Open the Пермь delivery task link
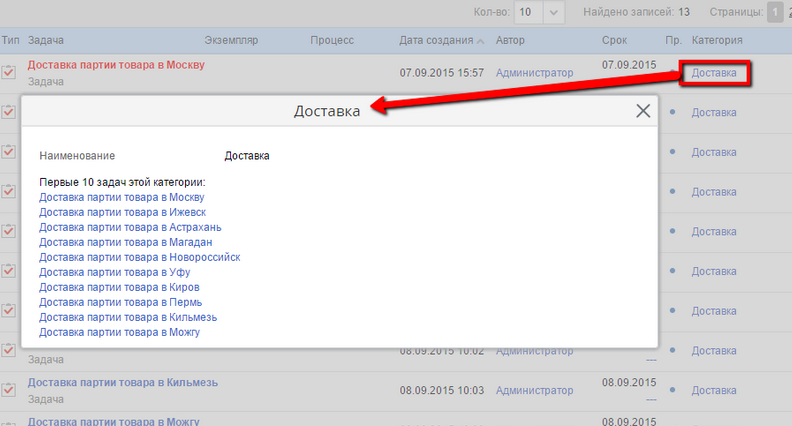 point(120,302)
